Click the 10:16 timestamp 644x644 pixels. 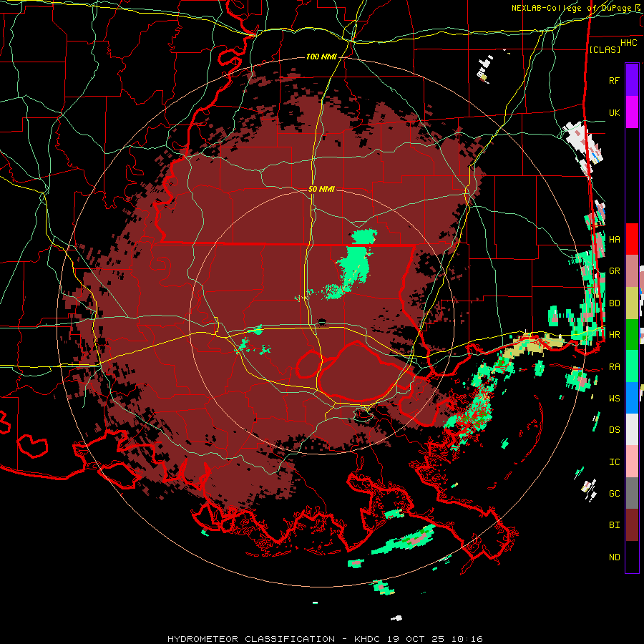point(469,639)
